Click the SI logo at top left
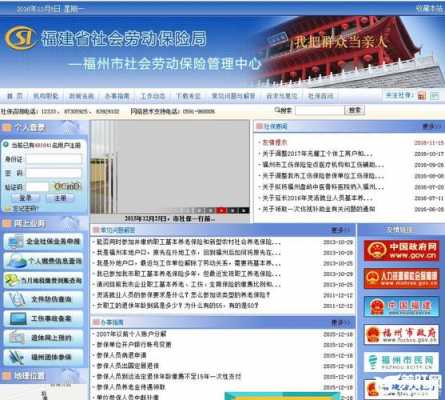The width and height of the screenshot is (445, 400). [x=20, y=38]
